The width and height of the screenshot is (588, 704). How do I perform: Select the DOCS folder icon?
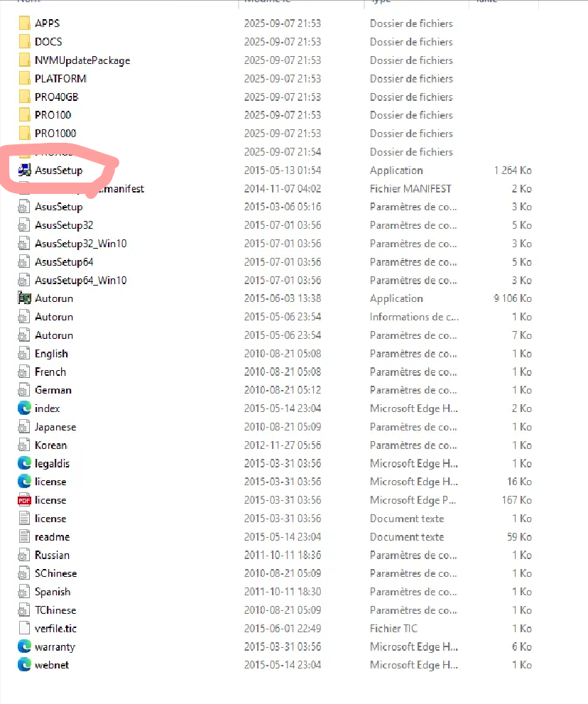tap(25, 42)
